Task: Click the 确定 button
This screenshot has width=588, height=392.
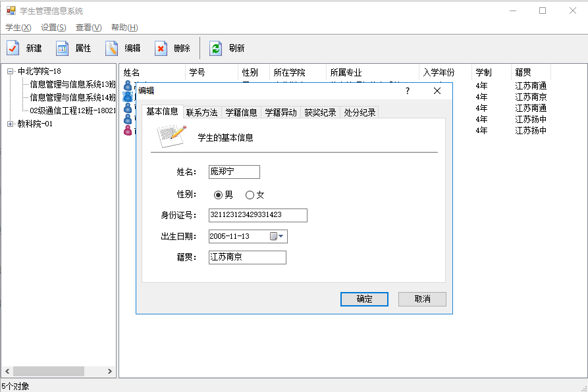Action: 364,299
